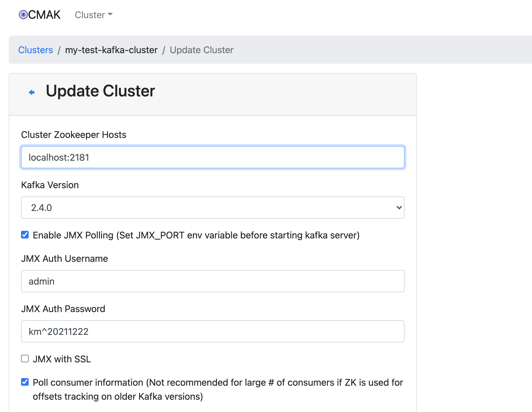Screen dimensions: 532x412
Task: Go back using the blue arrow icon
Action: pos(32,92)
